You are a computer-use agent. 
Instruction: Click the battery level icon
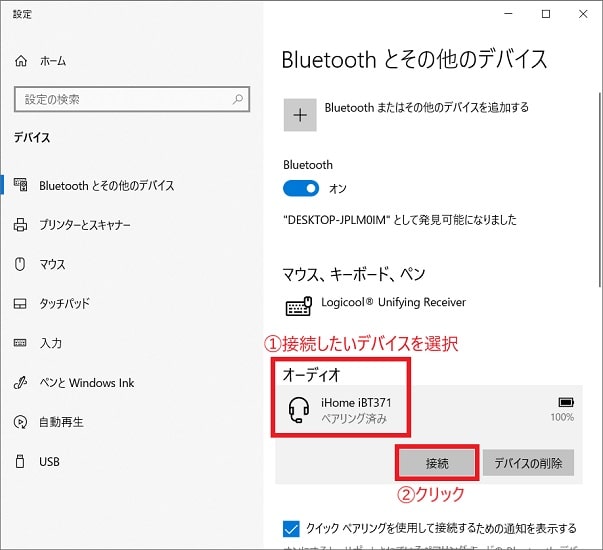(x=566, y=402)
